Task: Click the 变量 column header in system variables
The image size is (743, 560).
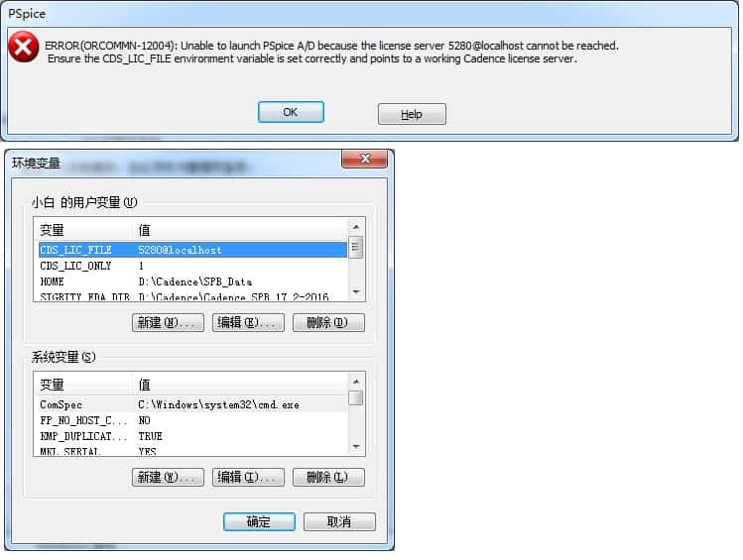Action: (85, 385)
